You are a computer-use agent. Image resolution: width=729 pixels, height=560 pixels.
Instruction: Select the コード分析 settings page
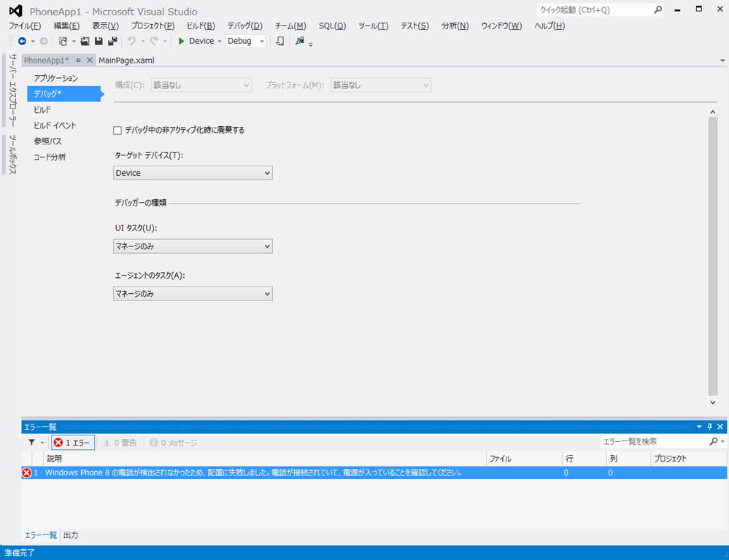[50, 157]
